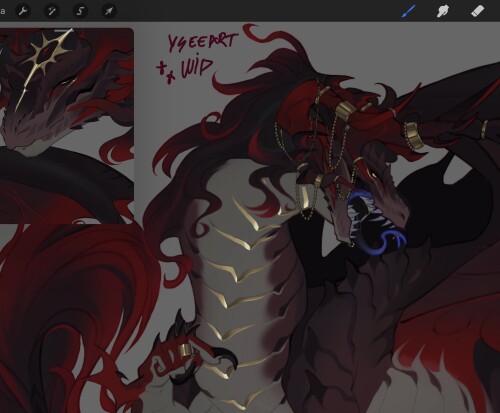Image resolution: width=500 pixels, height=413 pixels.
Task: Choose the Brush tool
Action: point(408,11)
